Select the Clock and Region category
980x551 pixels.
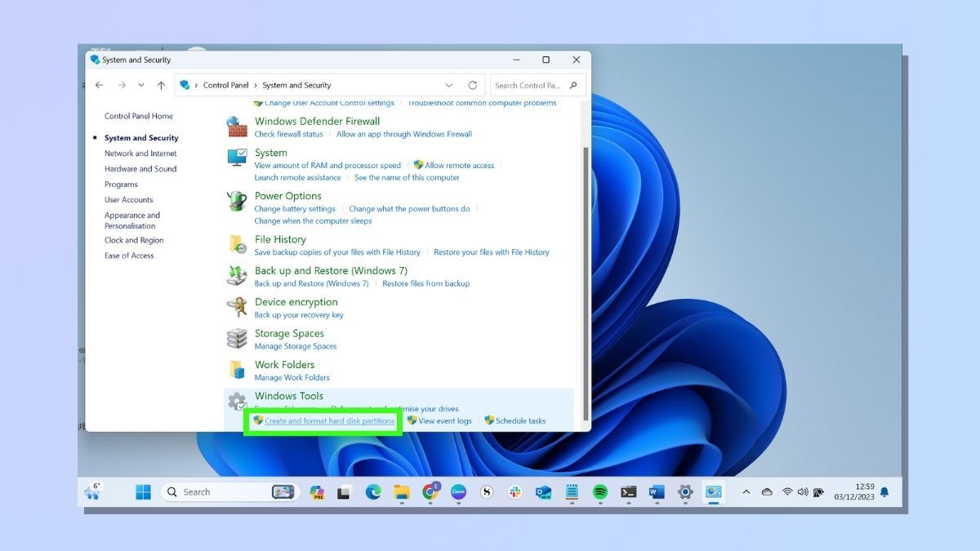[x=133, y=240]
